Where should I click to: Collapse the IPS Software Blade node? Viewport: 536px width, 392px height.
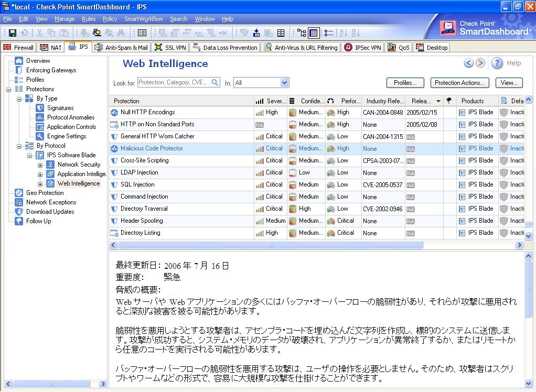pyautogui.click(x=30, y=156)
